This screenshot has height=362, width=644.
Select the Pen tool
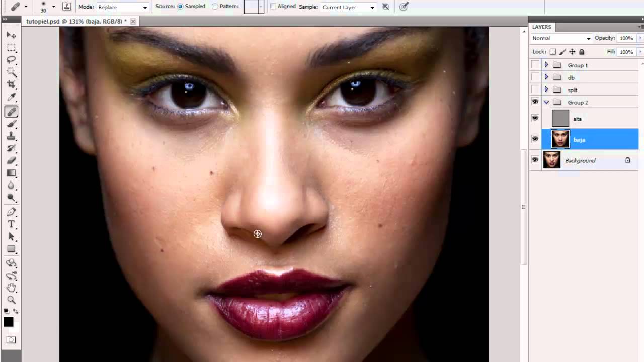click(x=11, y=212)
